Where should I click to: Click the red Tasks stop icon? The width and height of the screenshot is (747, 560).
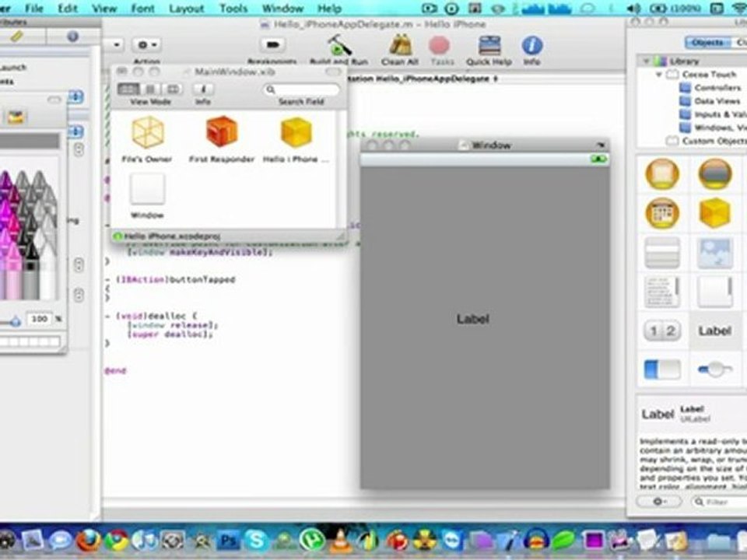point(439,46)
